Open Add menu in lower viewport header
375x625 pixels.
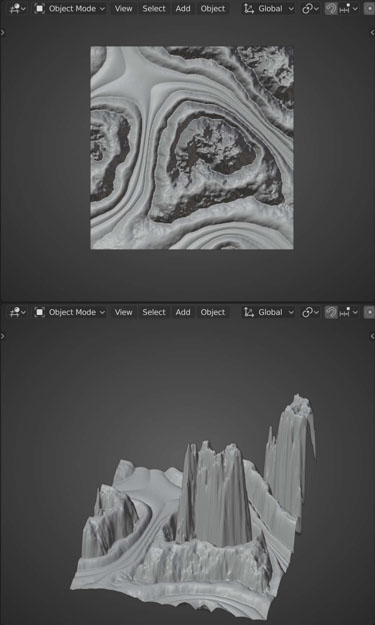pyautogui.click(x=183, y=312)
